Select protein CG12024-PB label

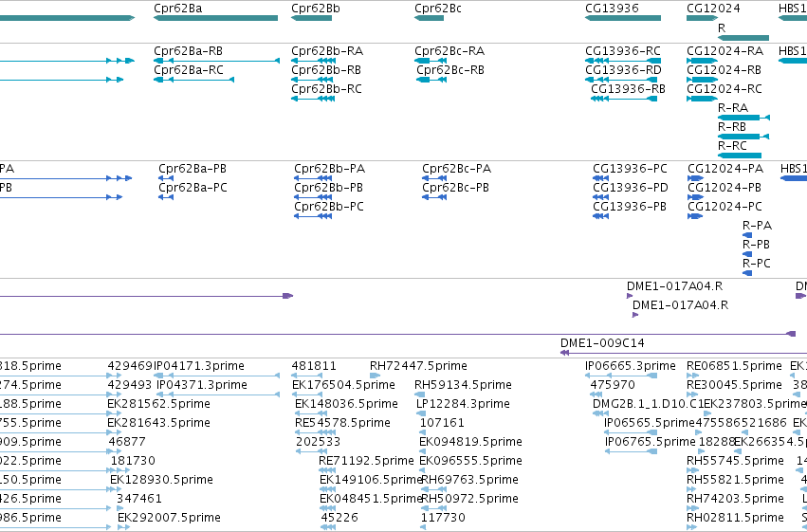724,188
